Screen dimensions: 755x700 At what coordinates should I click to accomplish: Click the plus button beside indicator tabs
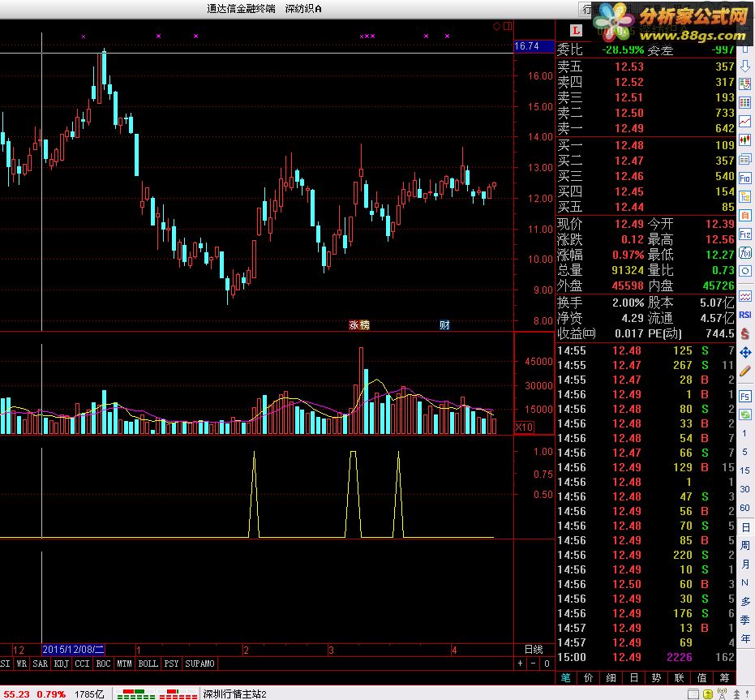click(x=520, y=663)
